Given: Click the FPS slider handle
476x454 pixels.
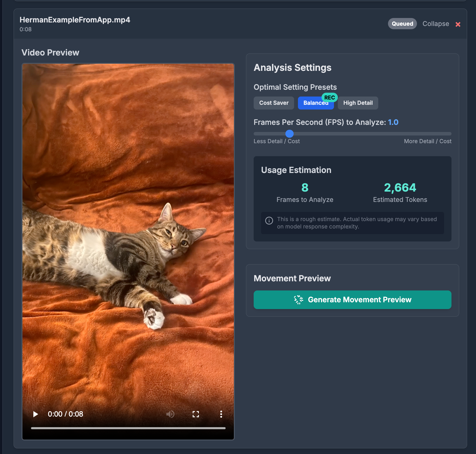Looking at the screenshot, I should [289, 134].
